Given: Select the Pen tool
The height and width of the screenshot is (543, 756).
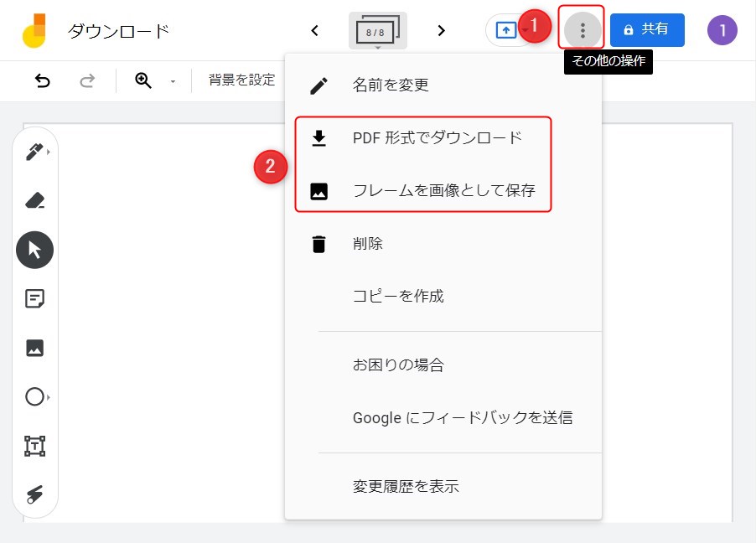Looking at the screenshot, I should (x=34, y=152).
